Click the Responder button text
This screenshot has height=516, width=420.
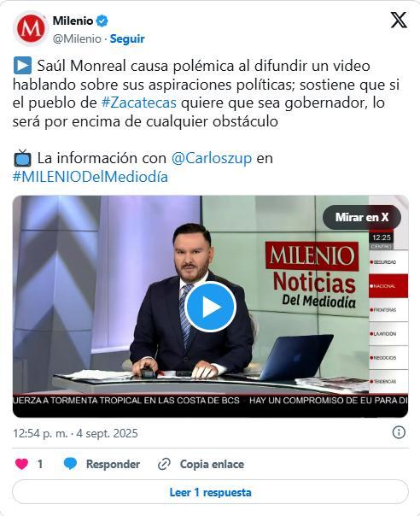pos(113,465)
